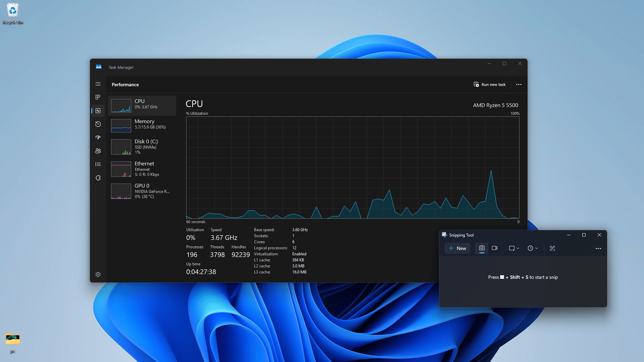Select the Memory performance item

(x=142, y=125)
